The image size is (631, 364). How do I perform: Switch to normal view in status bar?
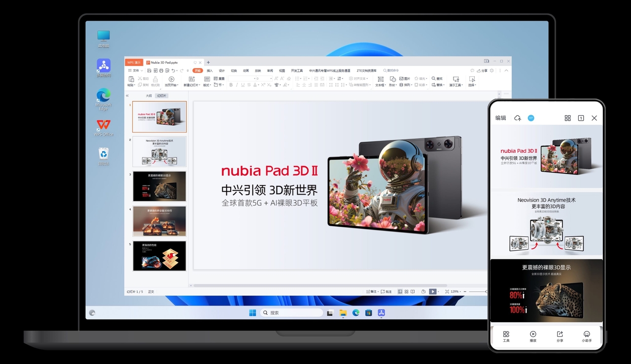point(400,292)
